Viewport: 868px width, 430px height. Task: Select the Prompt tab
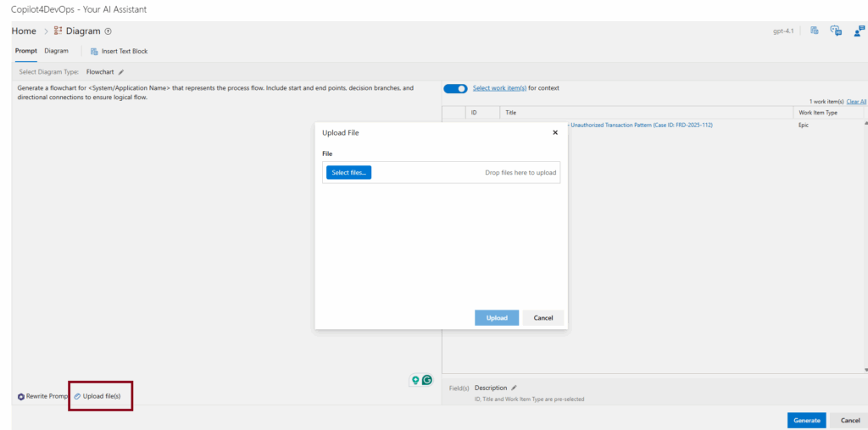pos(25,51)
